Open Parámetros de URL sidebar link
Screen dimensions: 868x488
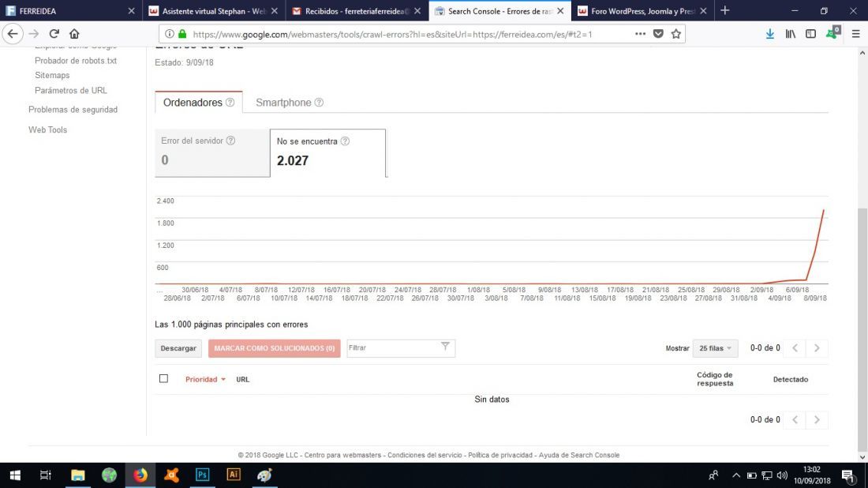coord(71,90)
